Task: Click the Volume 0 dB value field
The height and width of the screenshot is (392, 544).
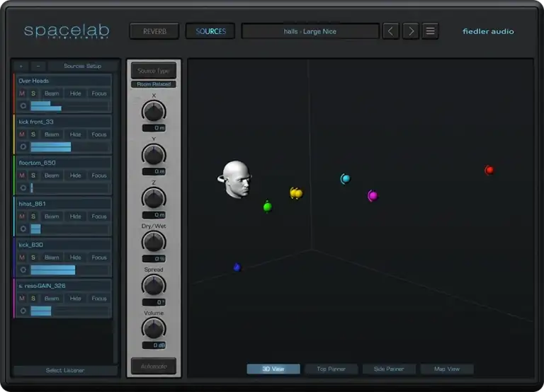Action: point(154,345)
